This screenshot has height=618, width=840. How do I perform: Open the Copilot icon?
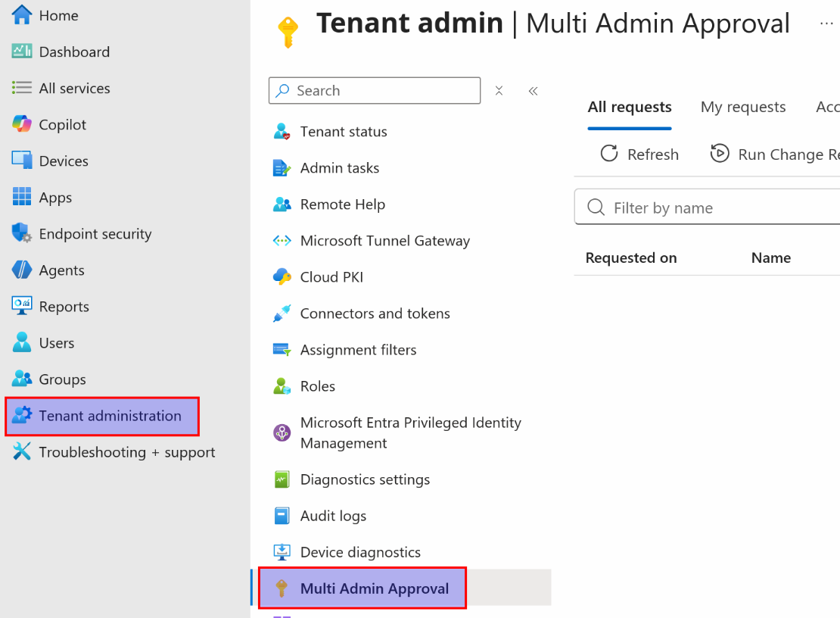(22, 123)
